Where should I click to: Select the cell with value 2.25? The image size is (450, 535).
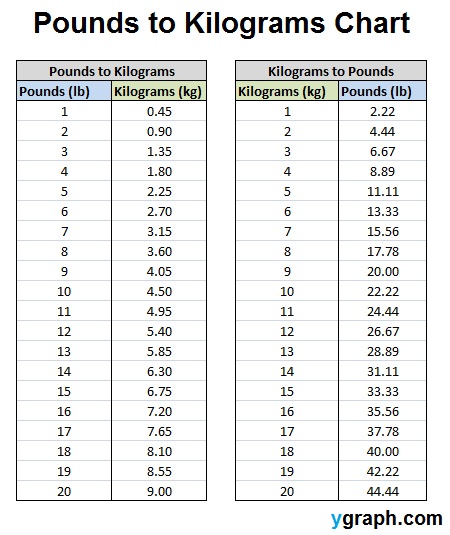tap(159, 191)
